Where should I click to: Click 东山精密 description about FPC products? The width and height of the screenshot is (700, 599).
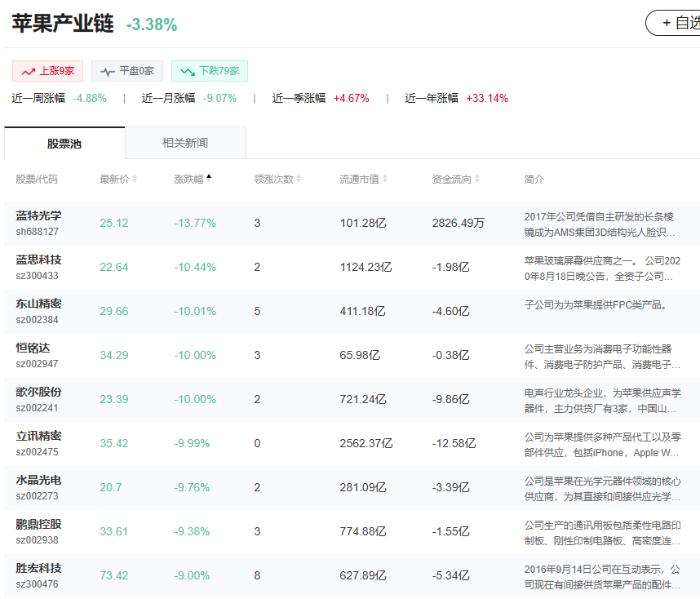pyautogui.click(x=596, y=304)
